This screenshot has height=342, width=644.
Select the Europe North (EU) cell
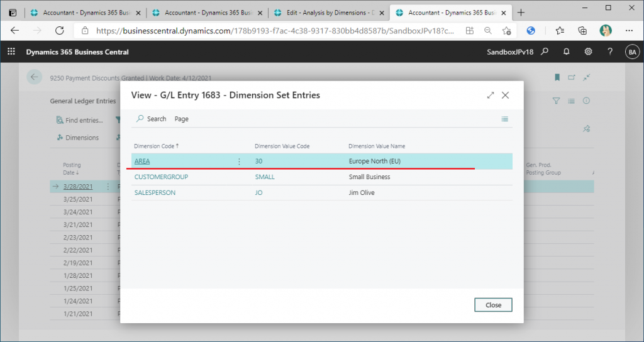(x=375, y=162)
